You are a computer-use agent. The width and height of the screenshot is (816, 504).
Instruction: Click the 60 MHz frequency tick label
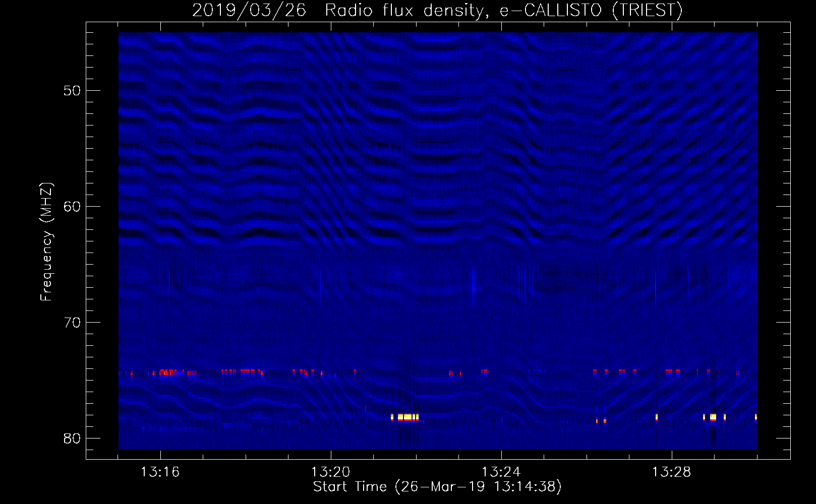click(x=72, y=207)
